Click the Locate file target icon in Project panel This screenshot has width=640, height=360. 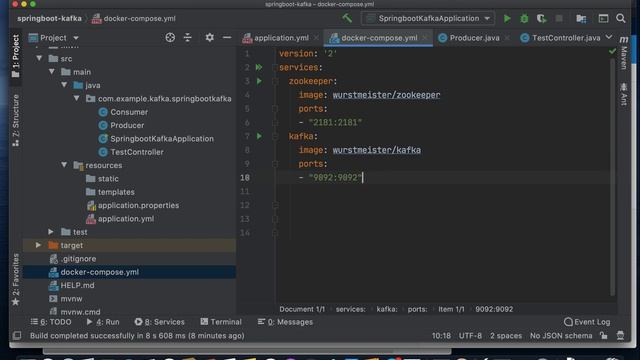coord(170,38)
